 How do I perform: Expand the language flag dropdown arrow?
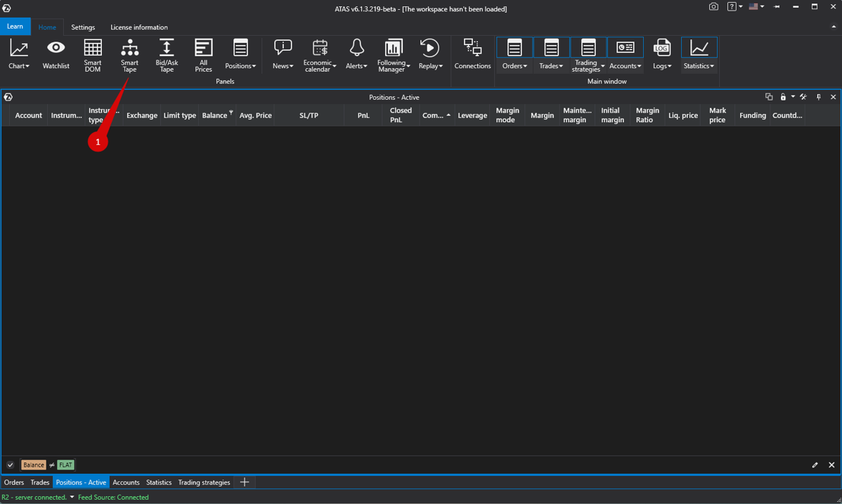pos(762,6)
